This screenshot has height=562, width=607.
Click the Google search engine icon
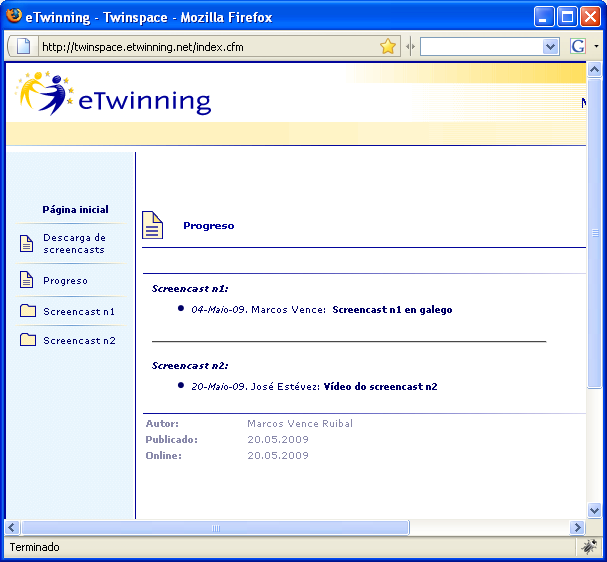(578, 46)
